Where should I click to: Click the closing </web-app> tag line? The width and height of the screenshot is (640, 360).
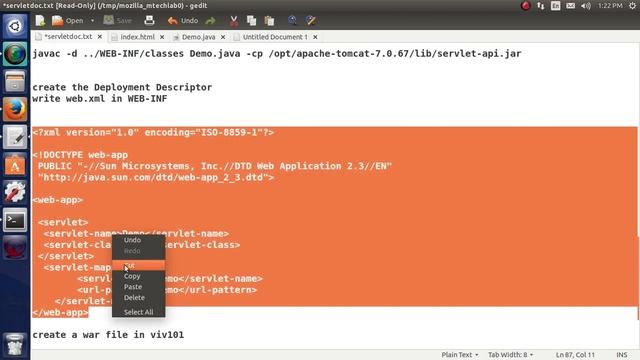click(x=60, y=312)
